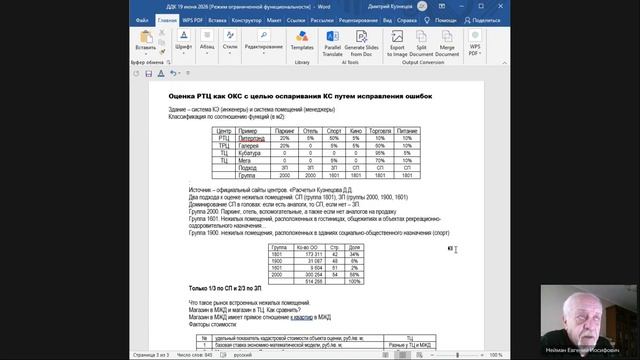Open the WPS PDF ribbon tab

click(193, 20)
